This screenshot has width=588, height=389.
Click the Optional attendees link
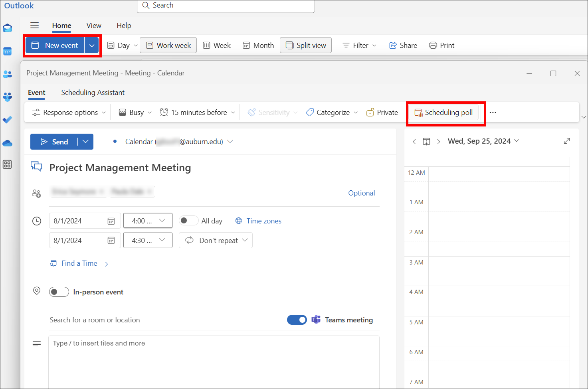pos(361,193)
